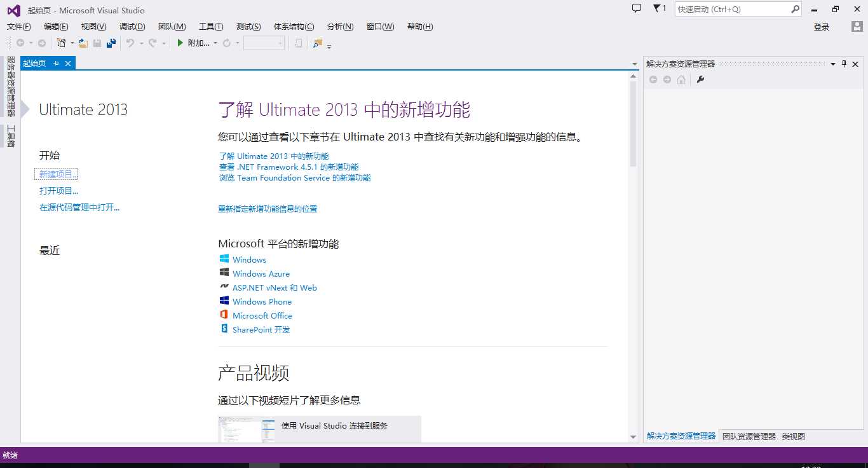Click the magnifier icon in Quick Launch

click(x=795, y=9)
